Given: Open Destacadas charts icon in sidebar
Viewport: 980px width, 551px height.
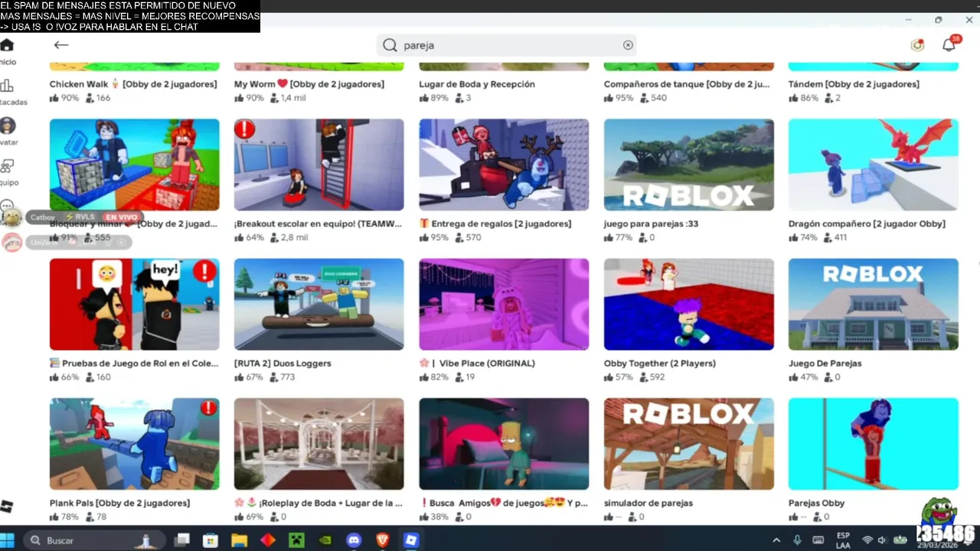Looking at the screenshot, I should click(x=7, y=86).
